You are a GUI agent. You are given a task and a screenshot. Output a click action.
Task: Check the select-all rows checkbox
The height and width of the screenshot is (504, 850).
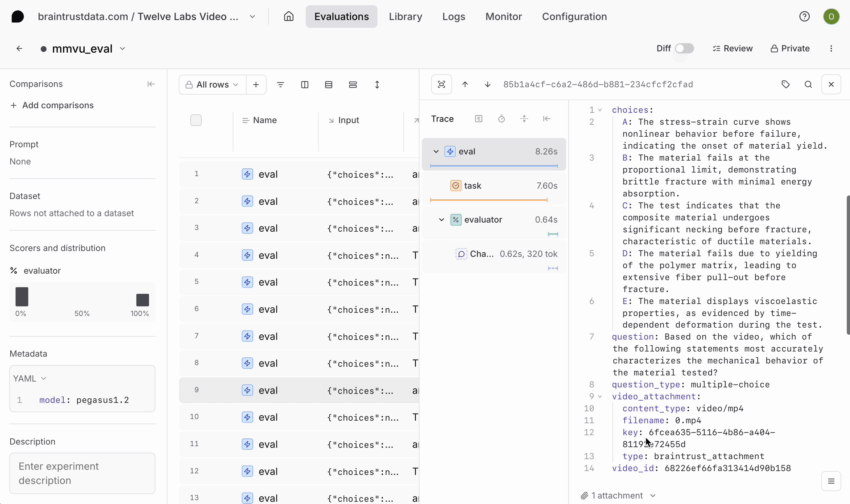[x=196, y=120]
